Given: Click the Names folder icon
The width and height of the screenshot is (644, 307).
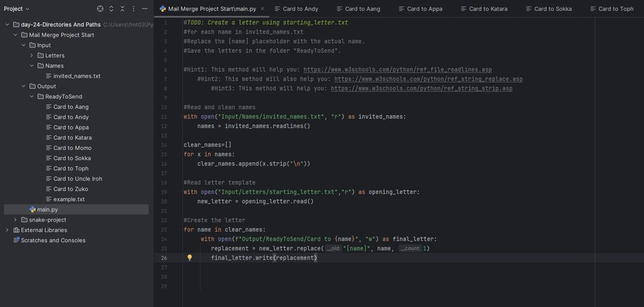Looking at the screenshot, I should 40,66.
